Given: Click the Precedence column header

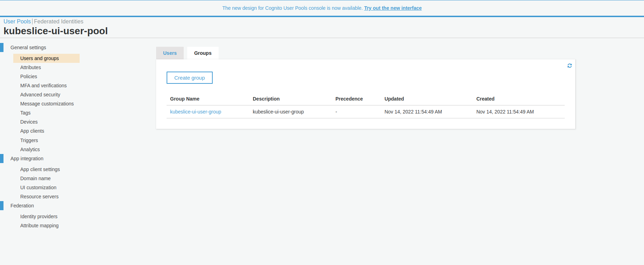Looking at the screenshot, I should coord(349,99).
